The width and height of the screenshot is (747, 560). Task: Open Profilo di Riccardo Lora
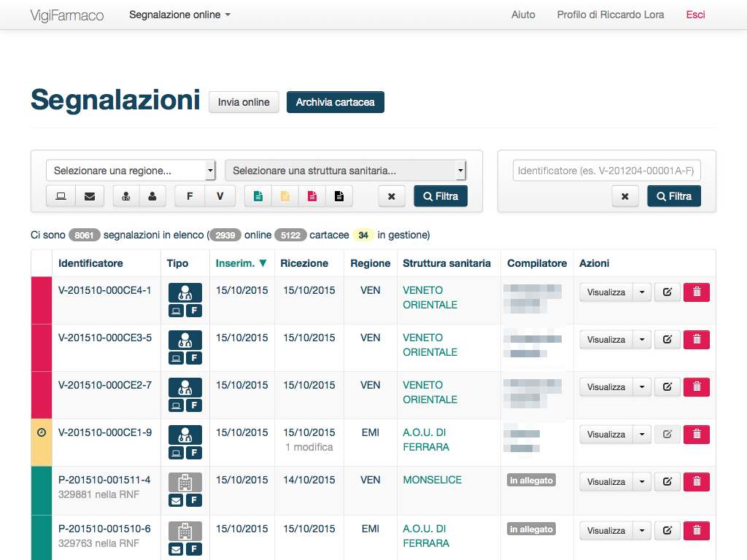tap(611, 15)
